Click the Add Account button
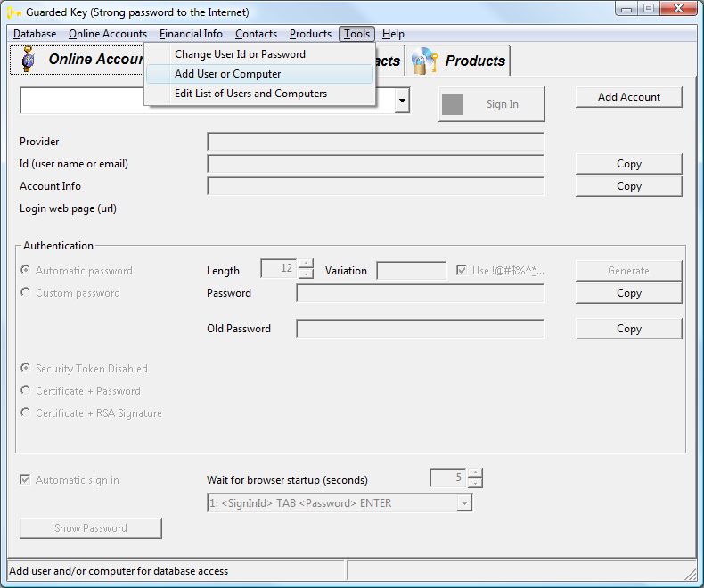The image size is (704, 588). click(x=628, y=97)
